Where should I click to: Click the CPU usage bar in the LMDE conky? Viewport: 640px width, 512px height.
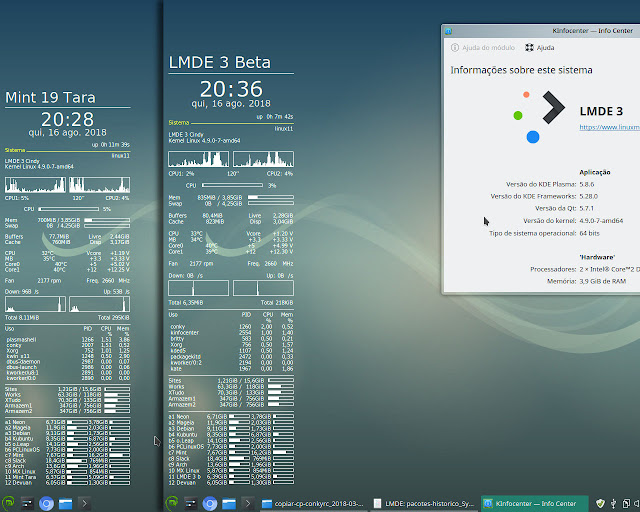click(232, 185)
